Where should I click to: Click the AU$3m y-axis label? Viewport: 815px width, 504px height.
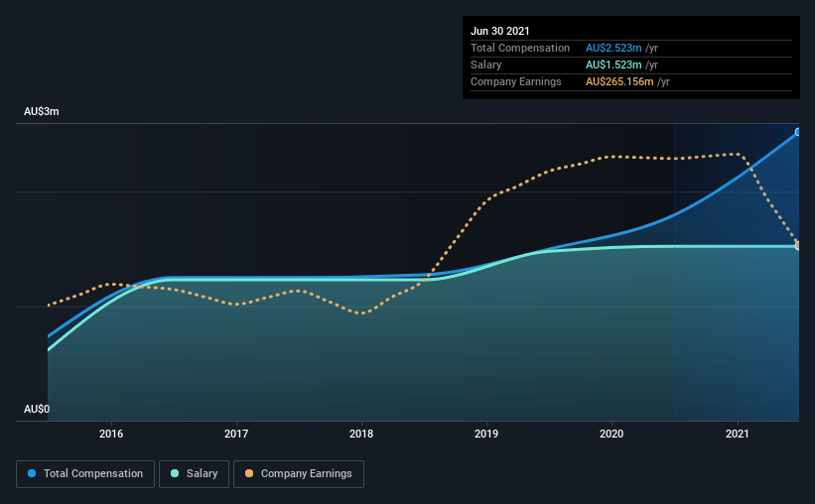42,112
